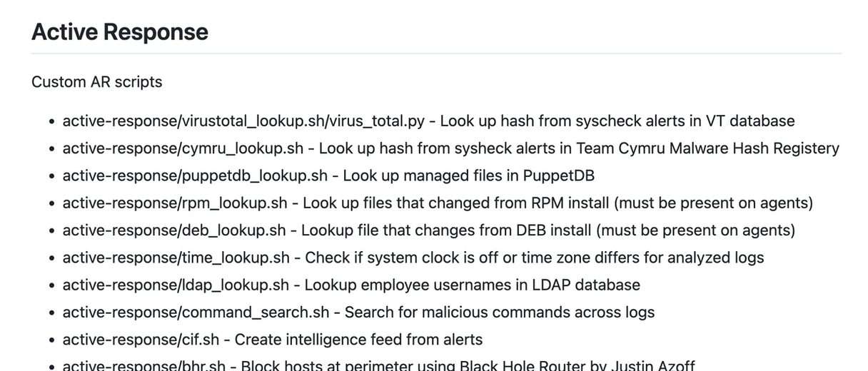Click the time_lookup.sh script path
The width and height of the screenshot is (868, 371).
click(176, 257)
